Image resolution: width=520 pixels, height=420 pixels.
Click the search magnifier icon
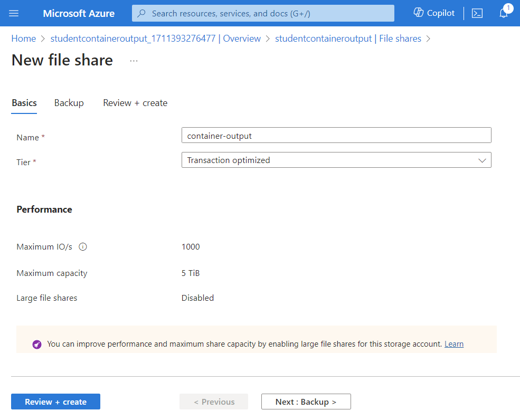141,13
